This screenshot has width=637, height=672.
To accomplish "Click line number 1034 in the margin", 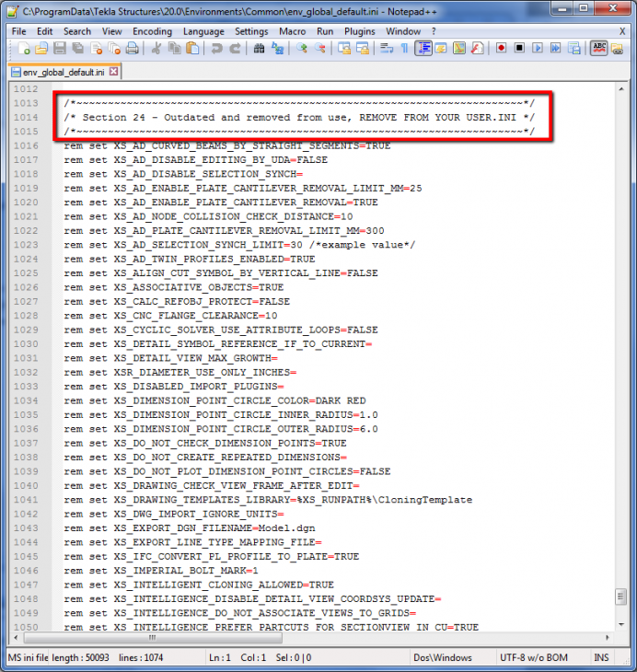I will tap(26, 400).
